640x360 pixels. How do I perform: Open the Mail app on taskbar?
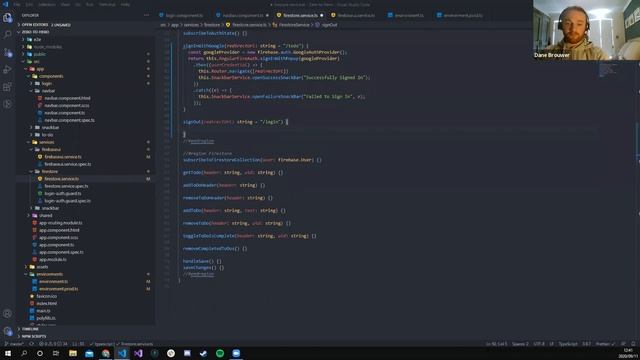pos(89,353)
